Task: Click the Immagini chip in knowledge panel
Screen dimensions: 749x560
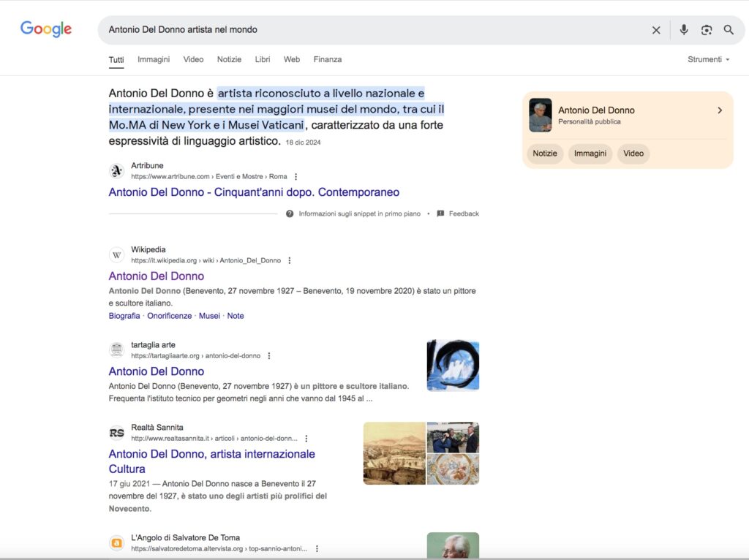Action: point(590,154)
